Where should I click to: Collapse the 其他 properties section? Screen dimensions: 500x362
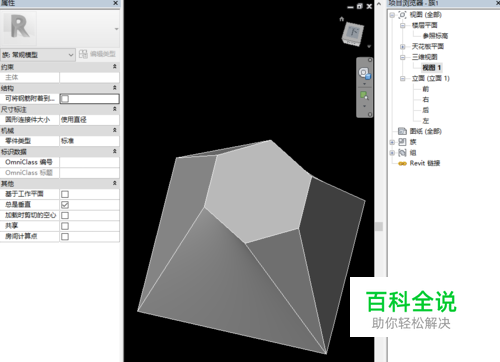115,183
